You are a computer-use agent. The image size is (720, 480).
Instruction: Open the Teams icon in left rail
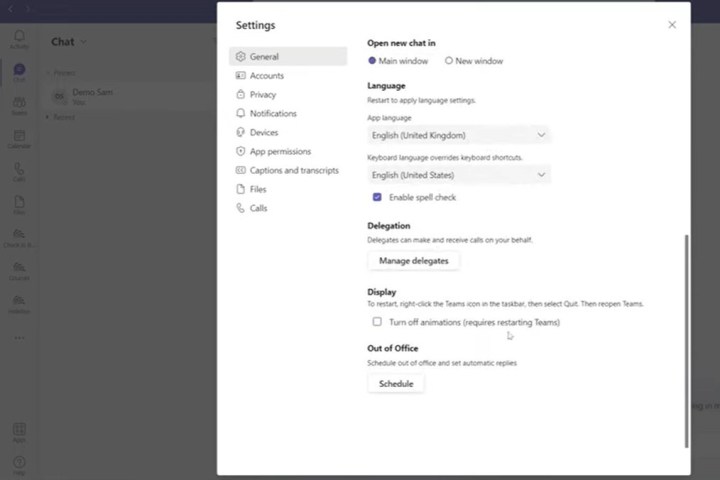click(19, 104)
